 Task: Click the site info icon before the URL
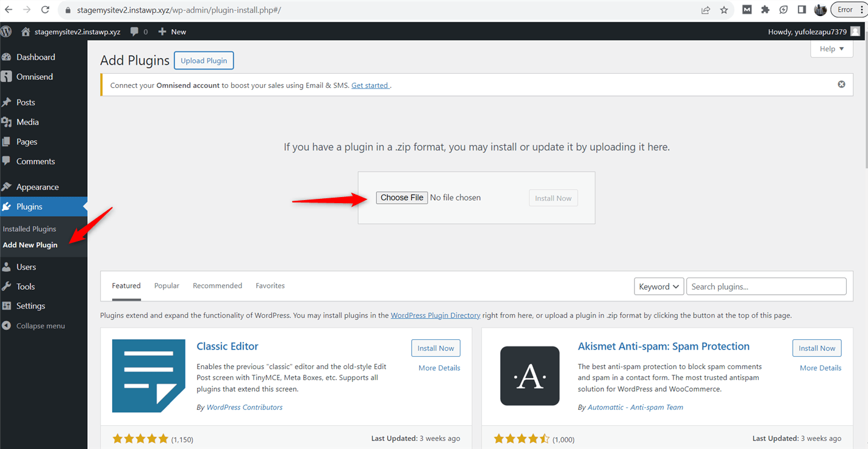tap(67, 10)
